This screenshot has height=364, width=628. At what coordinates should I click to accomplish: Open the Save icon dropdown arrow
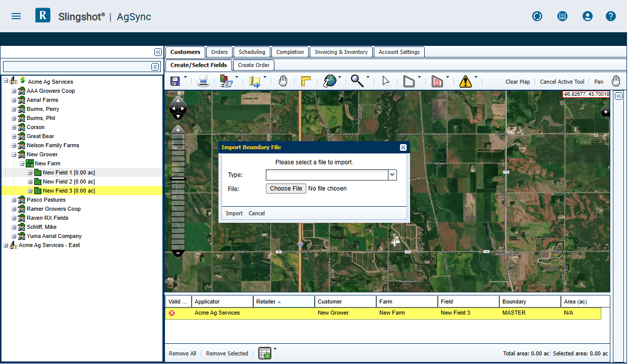[x=185, y=78]
